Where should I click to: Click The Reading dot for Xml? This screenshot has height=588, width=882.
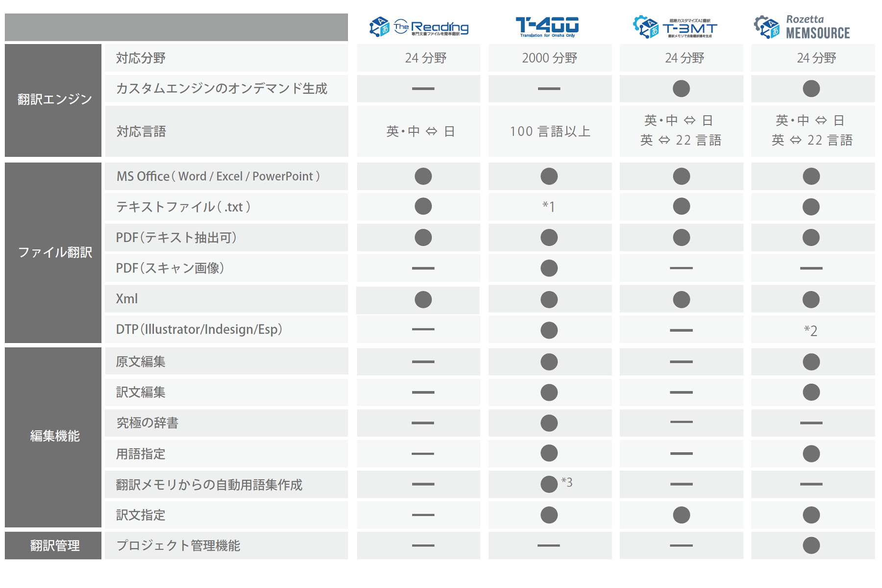(x=423, y=299)
